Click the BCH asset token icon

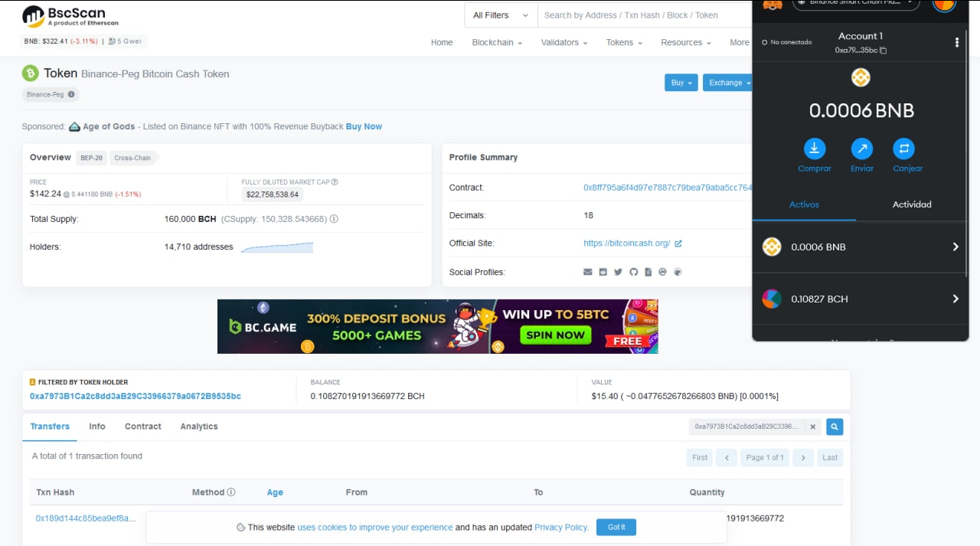[772, 299]
